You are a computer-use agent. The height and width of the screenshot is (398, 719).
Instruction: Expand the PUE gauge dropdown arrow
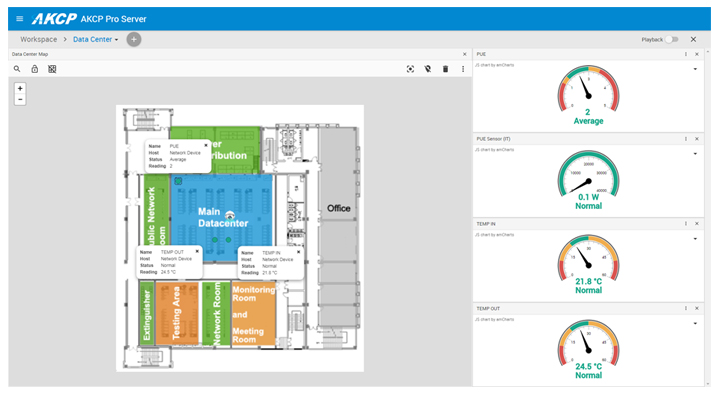pos(696,69)
